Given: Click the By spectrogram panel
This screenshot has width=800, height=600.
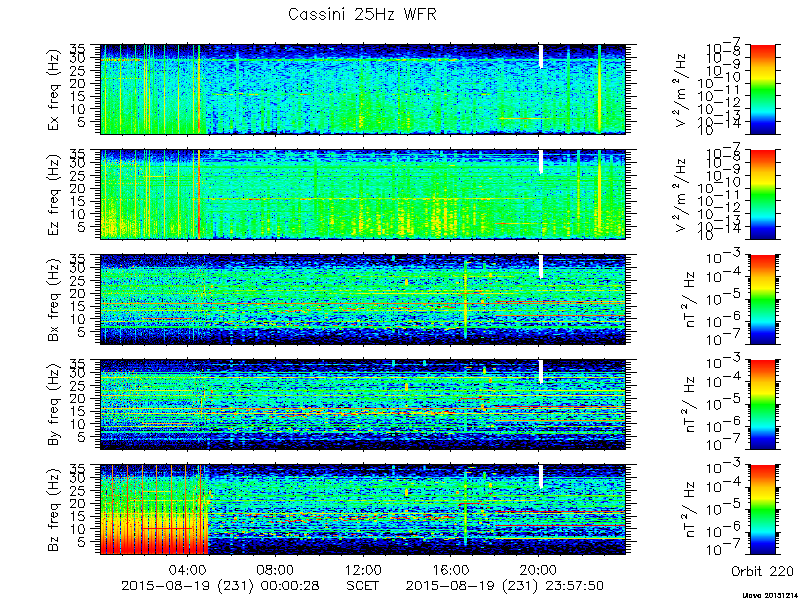Looking at the screenshot, I should tap(363, 405).
